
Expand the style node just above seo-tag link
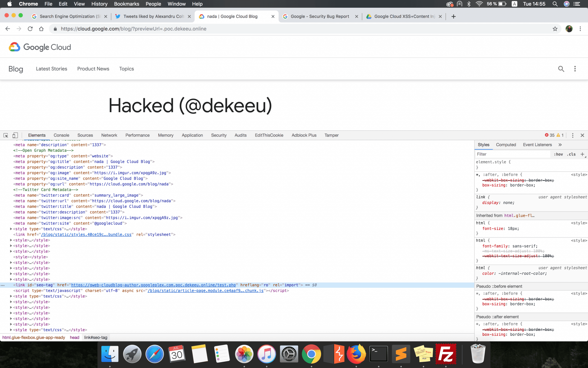[11, 279]
